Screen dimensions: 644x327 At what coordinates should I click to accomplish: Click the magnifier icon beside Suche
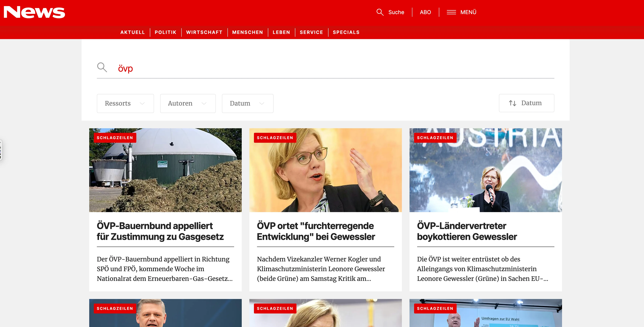point(380,12)
